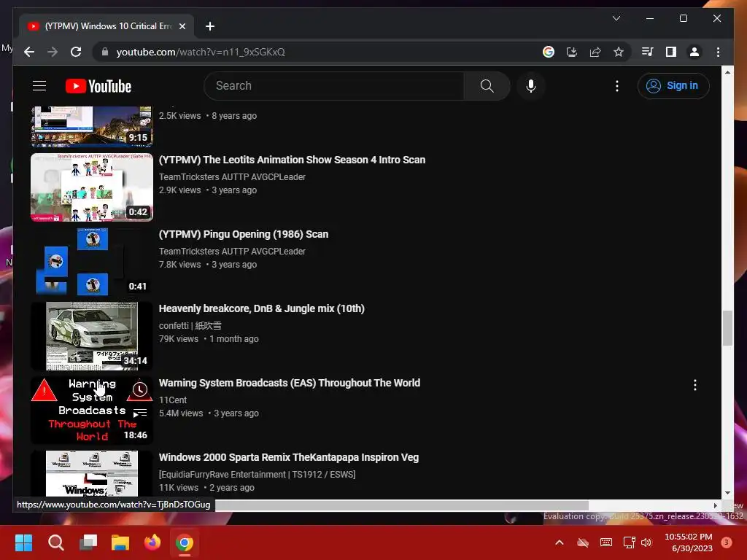Open clock and date flyout

[x=689, y=542]
